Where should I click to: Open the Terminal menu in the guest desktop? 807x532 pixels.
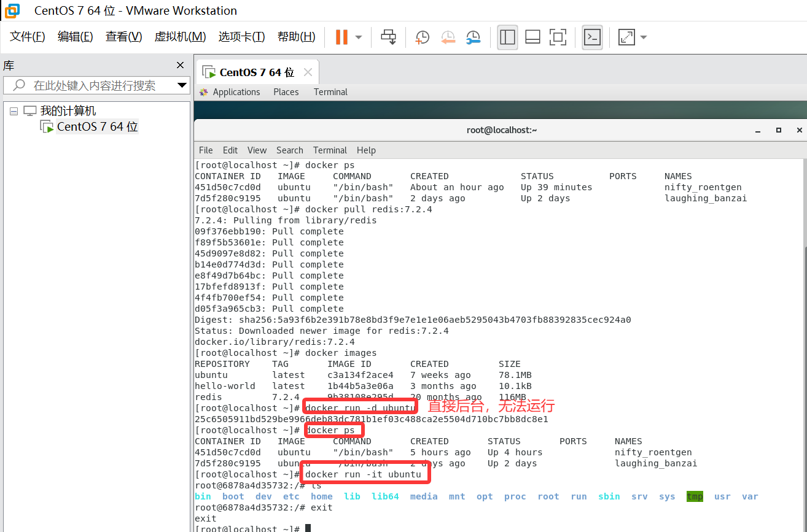330,91
